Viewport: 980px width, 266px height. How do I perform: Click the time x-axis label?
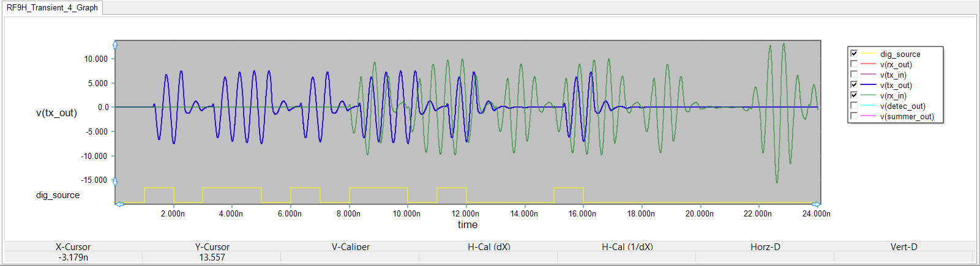(x=468, y=224)
